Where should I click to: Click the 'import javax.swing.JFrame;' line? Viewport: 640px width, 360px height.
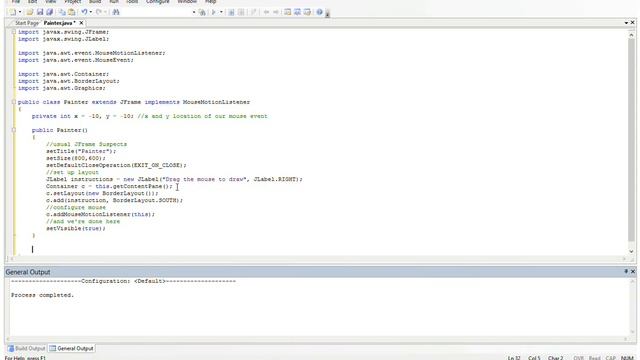click(x=63, y=32)
